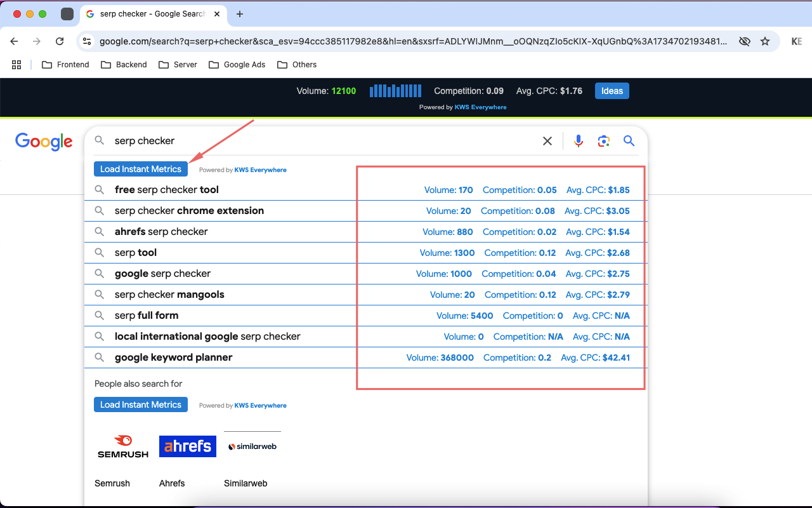The width and height of the screenshot is (812, 508).
Task: Click 'Avg. CPC: $1.76' in top bar
Action: 549,91
